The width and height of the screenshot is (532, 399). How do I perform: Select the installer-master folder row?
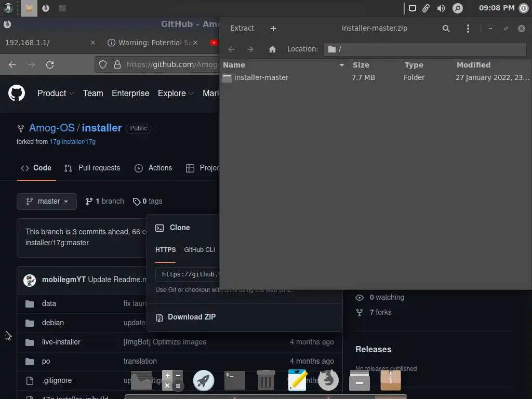click(x=376, y=78)
